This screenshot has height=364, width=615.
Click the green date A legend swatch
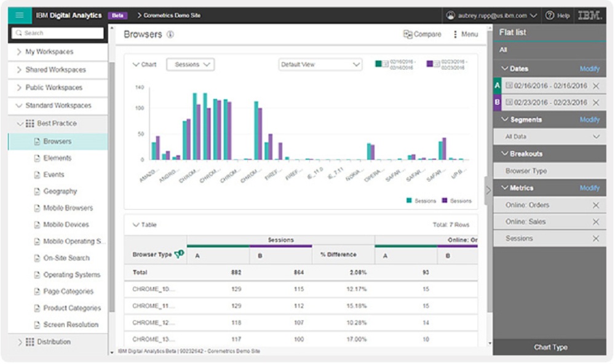pyautogui.click(x=378, y=64)
